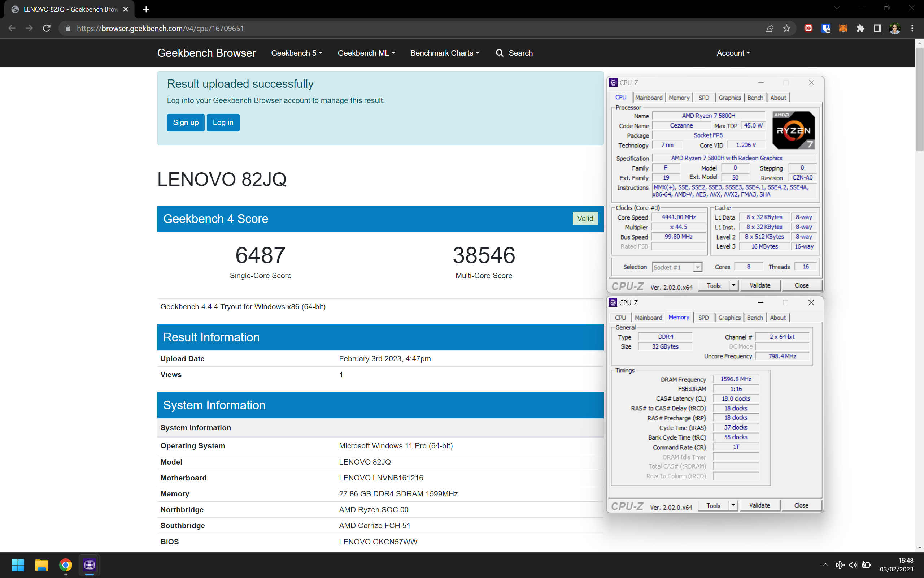This screenshot has width=924, height=578.
Task: View site info via the lock icon
Action: pyautogui.click(x=68, y=28)
